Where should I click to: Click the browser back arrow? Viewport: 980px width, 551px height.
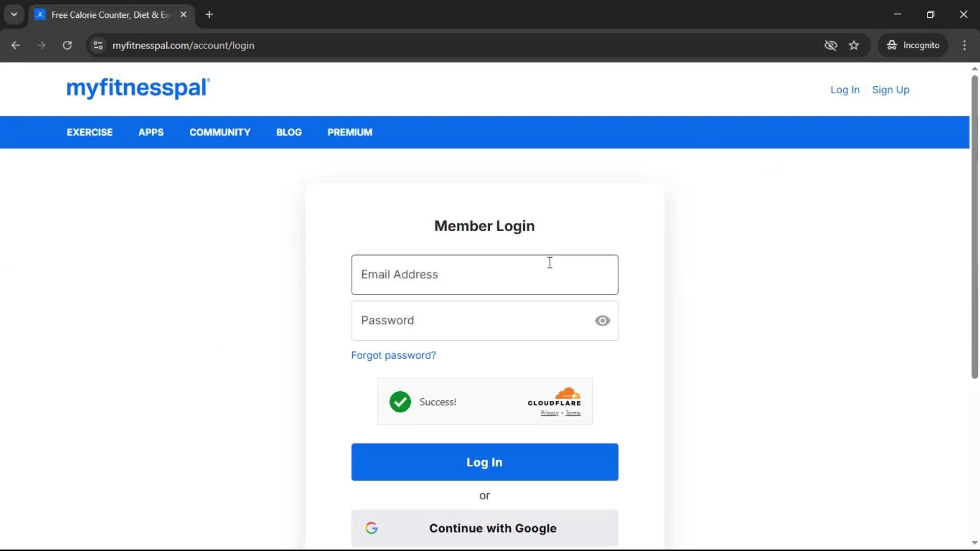[16, 45]
